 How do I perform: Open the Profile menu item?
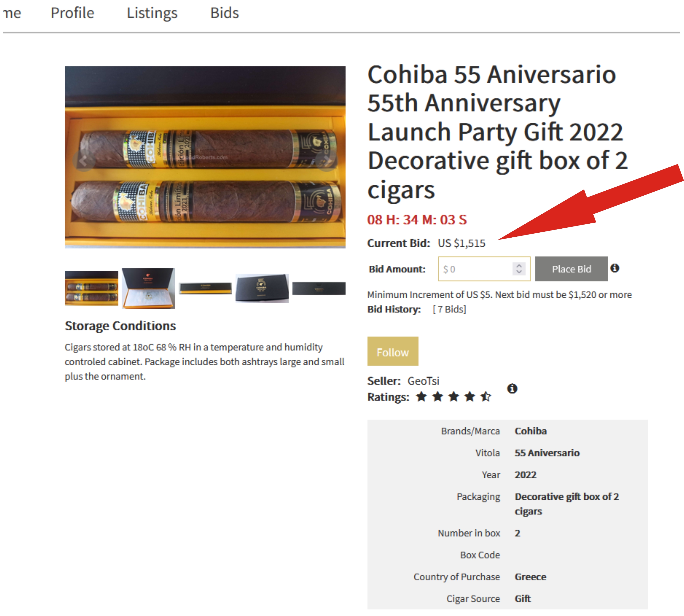[72, 13]
